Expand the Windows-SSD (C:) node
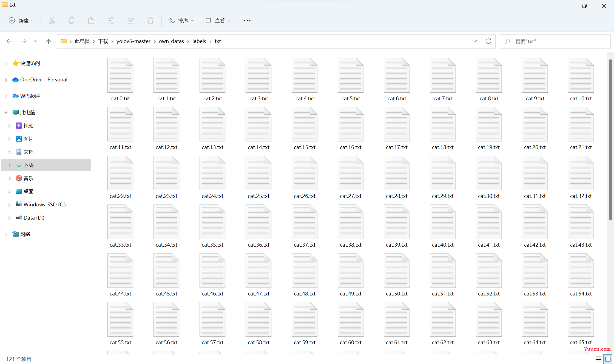This screenshot has width=614, height=364. tap(9, 205)
